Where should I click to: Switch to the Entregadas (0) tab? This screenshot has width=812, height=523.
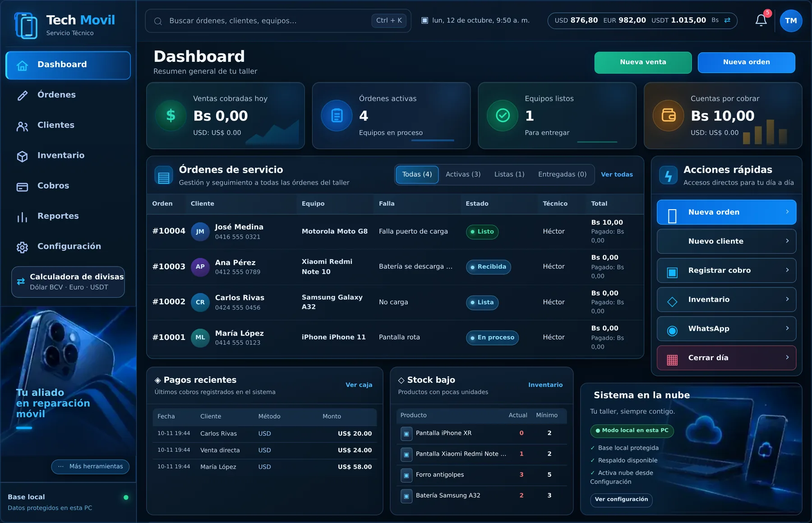562,174
